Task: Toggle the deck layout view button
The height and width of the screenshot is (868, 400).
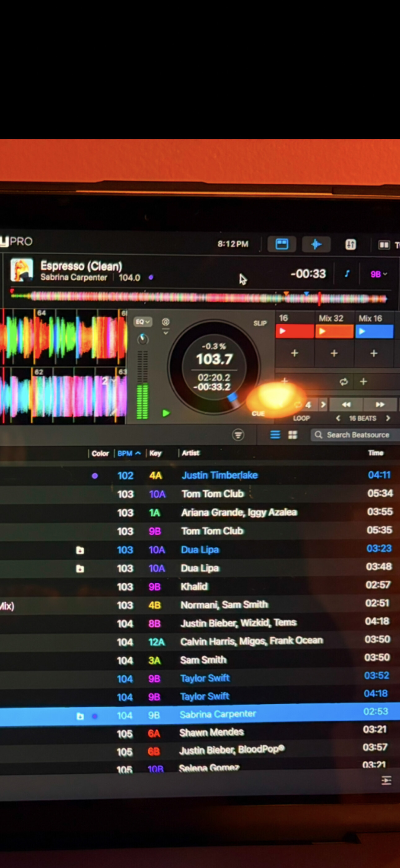Action: click(282, 244)
